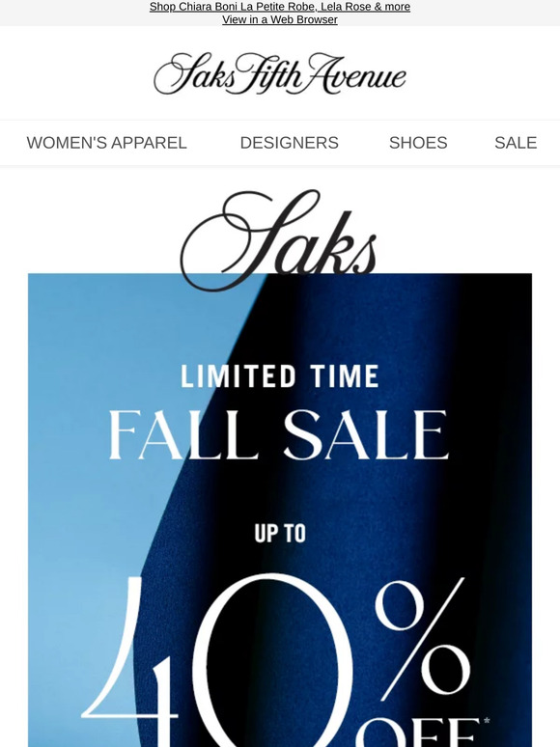Click the large Saks script logo above banner
This screenshot has width=560, height=747.
pyautogui.click(x=279, y=239)
